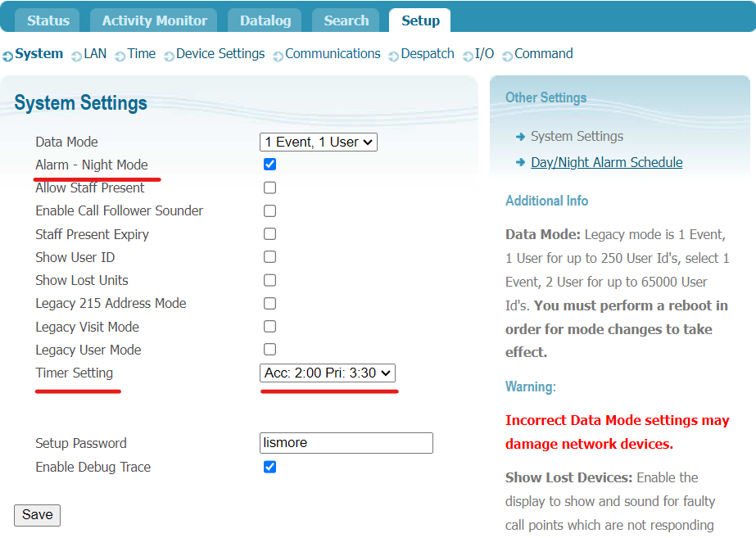Open the Day/Night Alarm Schedule link
Screen dimensions: 756x538
606,162
